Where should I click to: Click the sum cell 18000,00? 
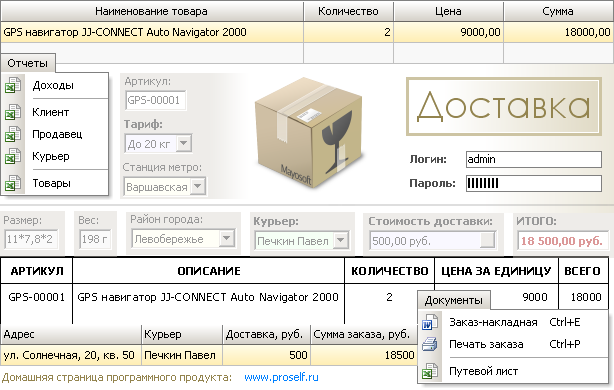pos(558,32)
